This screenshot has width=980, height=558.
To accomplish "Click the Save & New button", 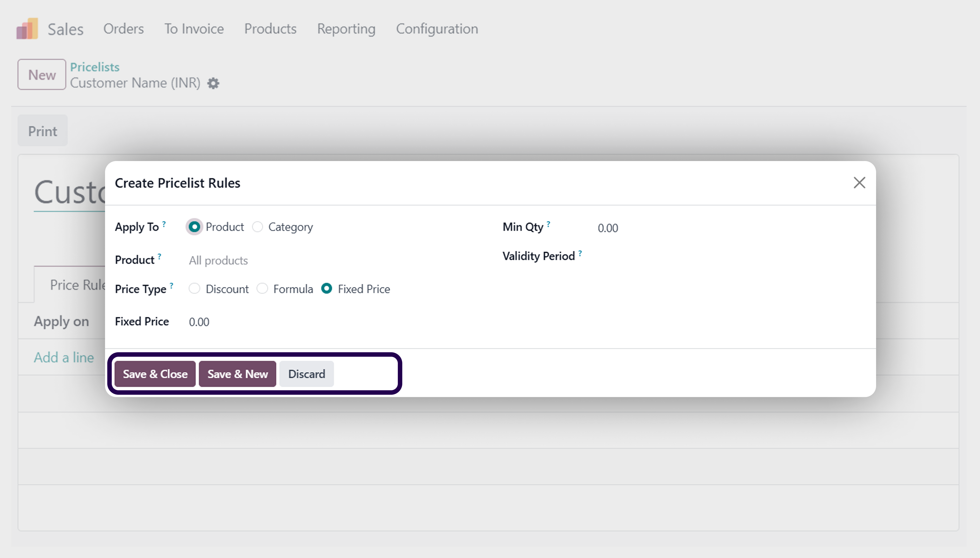I will point(237,374).
